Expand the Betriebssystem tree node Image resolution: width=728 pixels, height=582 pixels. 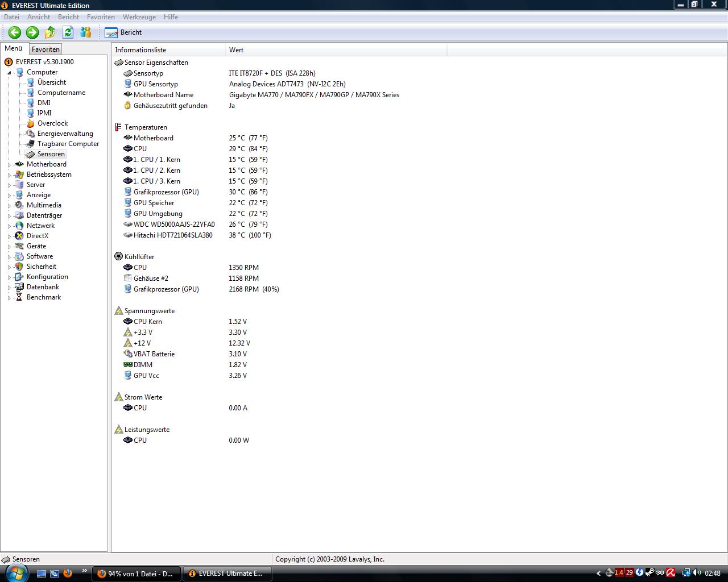coord(9,175)
